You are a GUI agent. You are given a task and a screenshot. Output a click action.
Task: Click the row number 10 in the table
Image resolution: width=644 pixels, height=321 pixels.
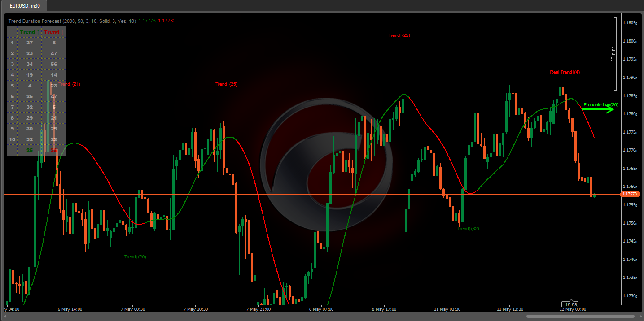click(x=12, y=139)
